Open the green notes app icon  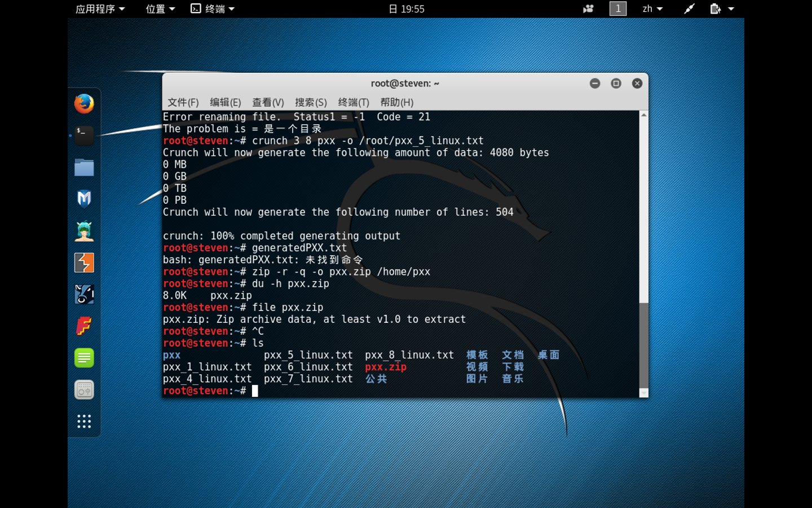(84, 358)
